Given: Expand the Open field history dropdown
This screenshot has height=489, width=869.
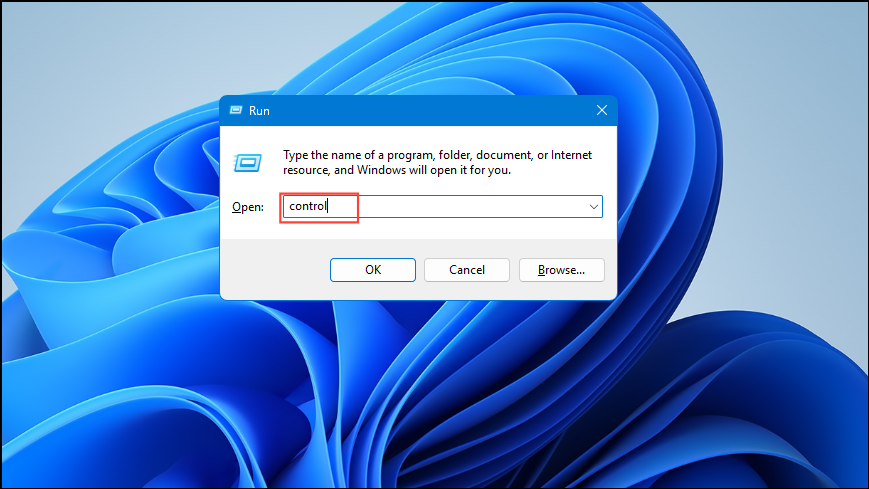Looking at the screenshot, I should coord(594,207).
